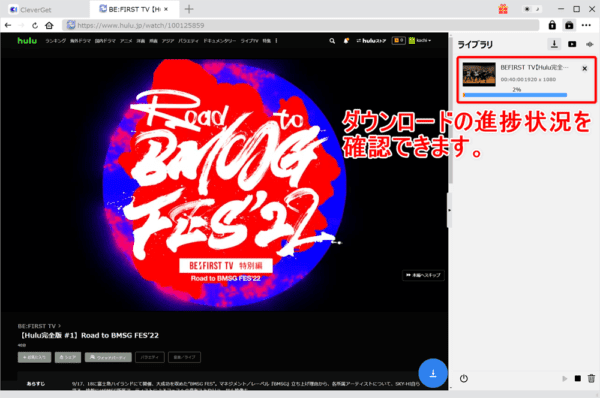Delete all tasks with trash icon
600x398 pixels.
point(591,378)
